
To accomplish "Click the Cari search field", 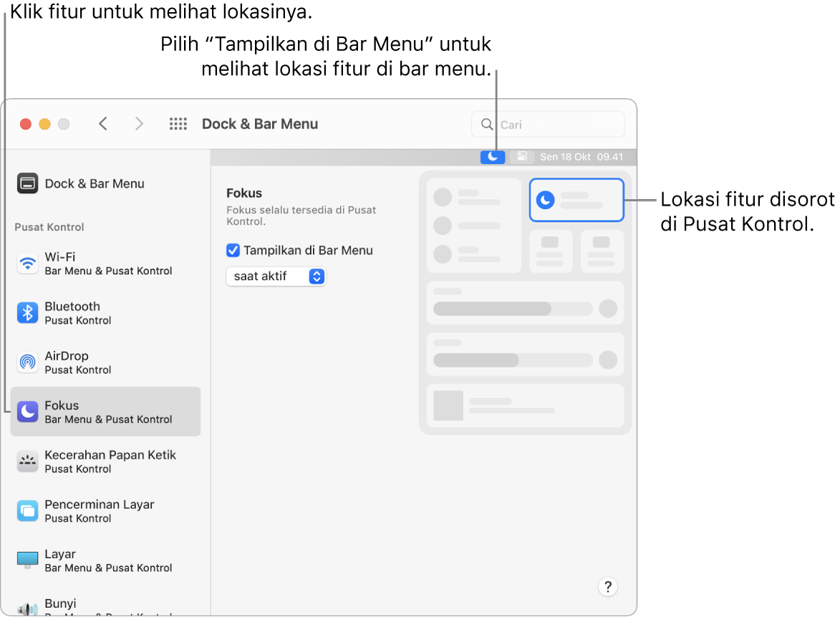I will (x=548, y=125).
